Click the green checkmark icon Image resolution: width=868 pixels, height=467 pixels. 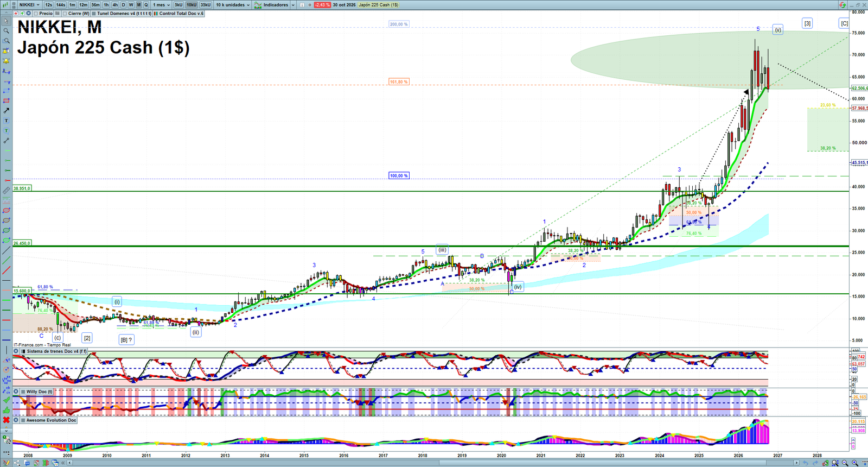click(7, 400)
